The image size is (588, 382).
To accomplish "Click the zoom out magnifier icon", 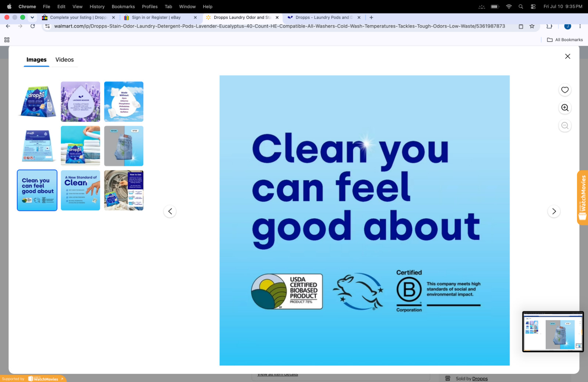I will coord(565,126).
